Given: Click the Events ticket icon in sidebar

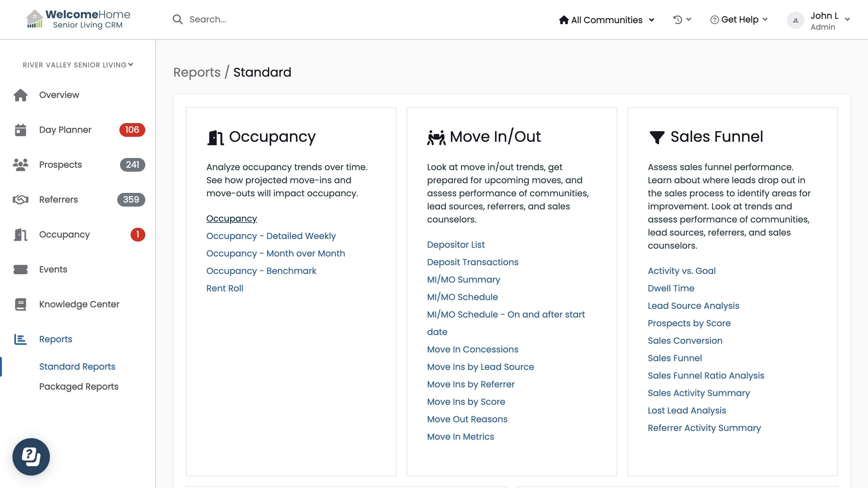Looking at the screenshot, I should (21, 270).
